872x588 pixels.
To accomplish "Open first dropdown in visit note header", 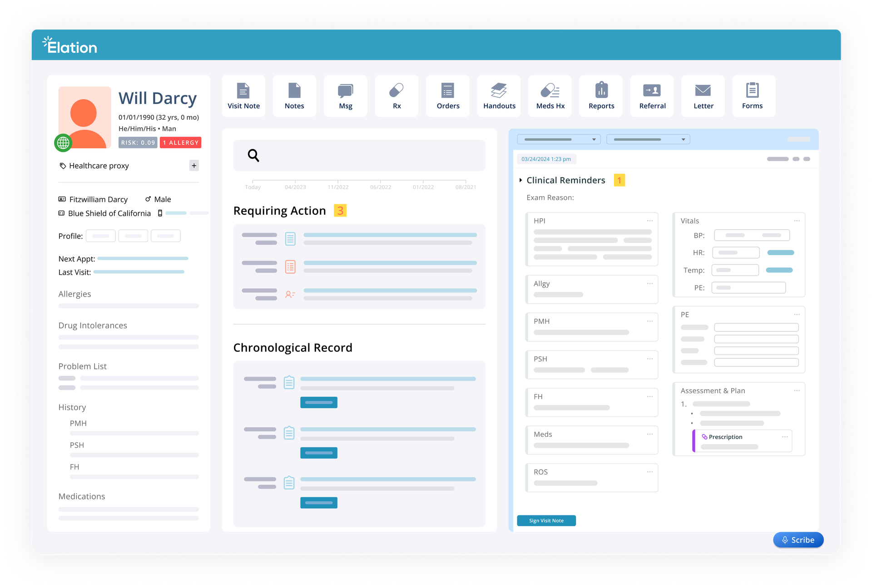I will (x=559, y=139).
